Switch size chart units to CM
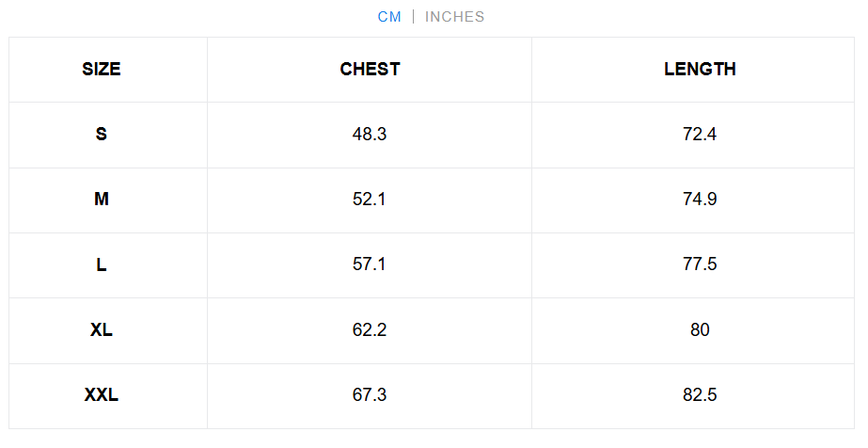 coord(389,17)
